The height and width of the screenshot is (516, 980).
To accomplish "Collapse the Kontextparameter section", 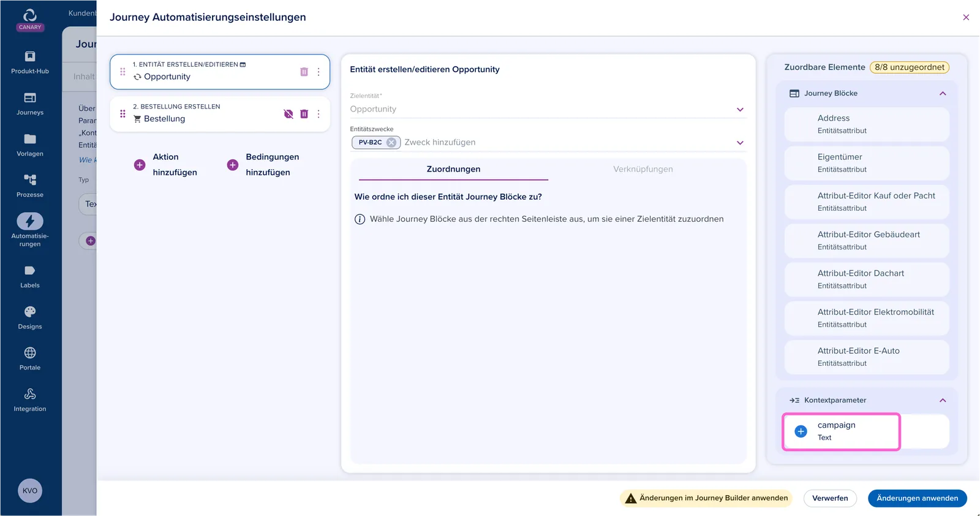I will [x=943, y=401].
